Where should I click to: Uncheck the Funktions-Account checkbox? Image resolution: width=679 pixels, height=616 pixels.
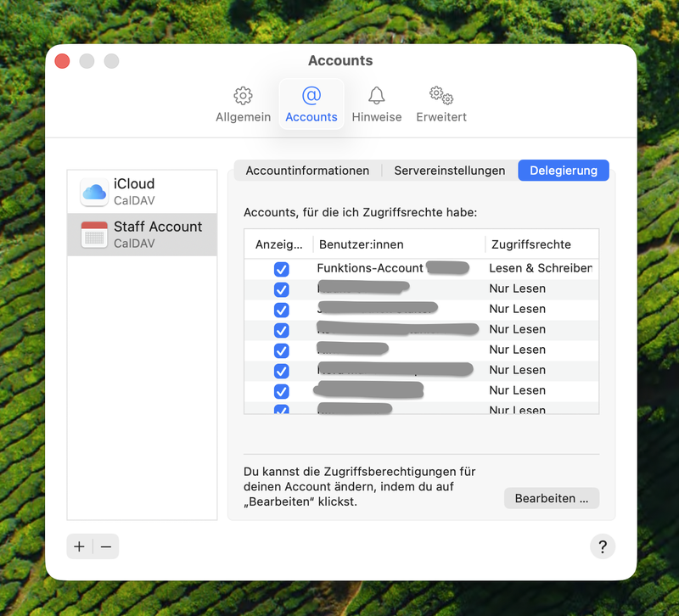282,269
